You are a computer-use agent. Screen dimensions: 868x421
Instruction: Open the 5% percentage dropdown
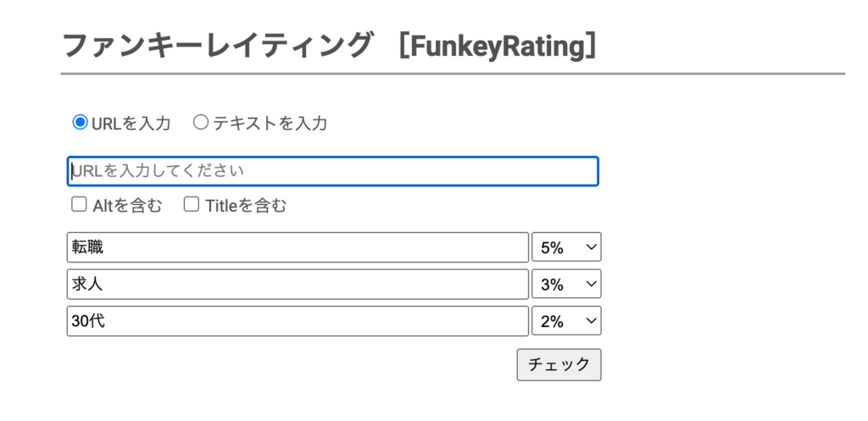point(565,247)
